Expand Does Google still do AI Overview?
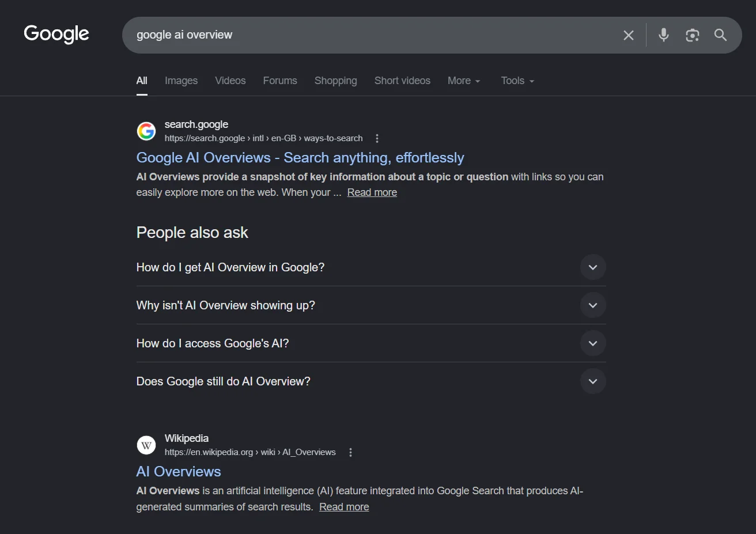 click(371, 381)
